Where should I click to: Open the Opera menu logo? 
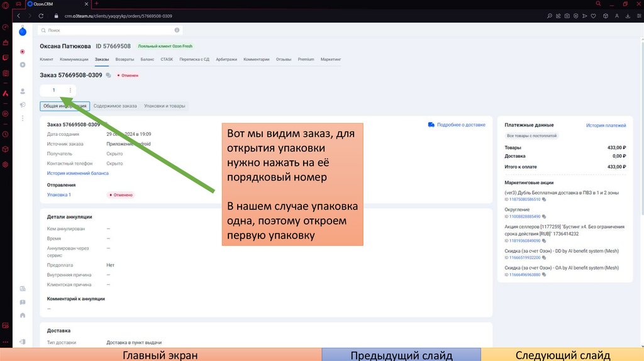coord(5,5)
